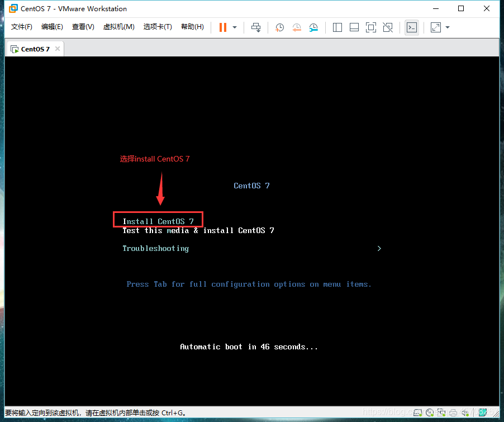Click the VMware Workstation title bar logo
Image resolution: width=504 pixels, height=422 pixels.
tap(13, 8)
